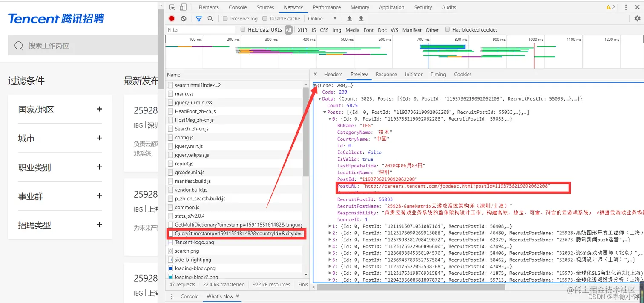
Task: Click the export HAR download arrow
Action: [361, 19]
